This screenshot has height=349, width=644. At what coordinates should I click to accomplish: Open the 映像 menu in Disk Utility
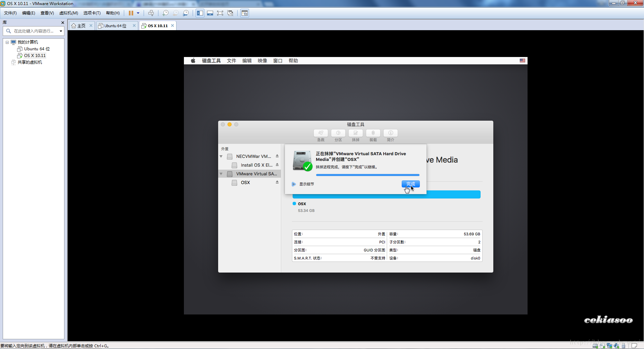(262, 61)
